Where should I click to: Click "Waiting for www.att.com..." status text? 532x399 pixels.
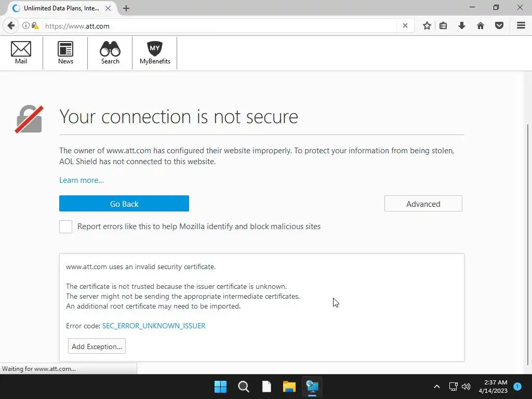tap(39, 369)
